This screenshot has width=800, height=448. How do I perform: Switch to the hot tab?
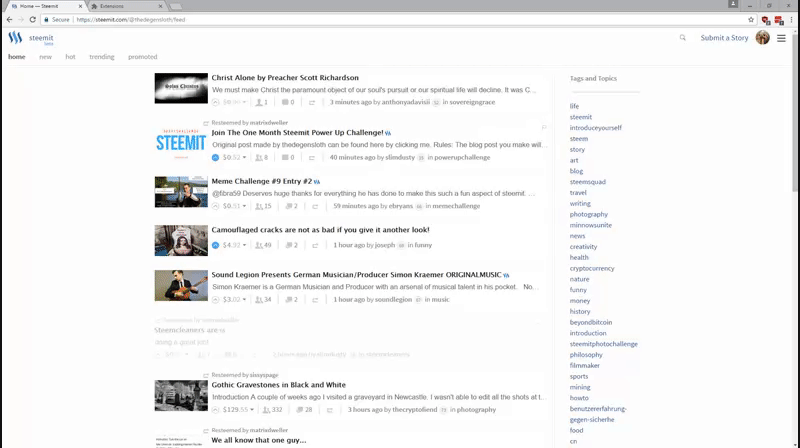[x=70, y=57]
